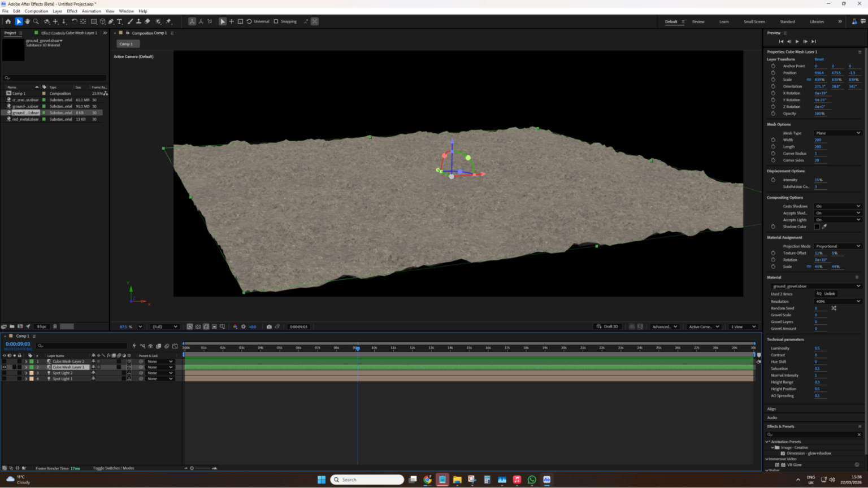The width and height of the screenshot is (868, 488).
Task: Click the Shadow Color swatch
Action: (817, 226)
